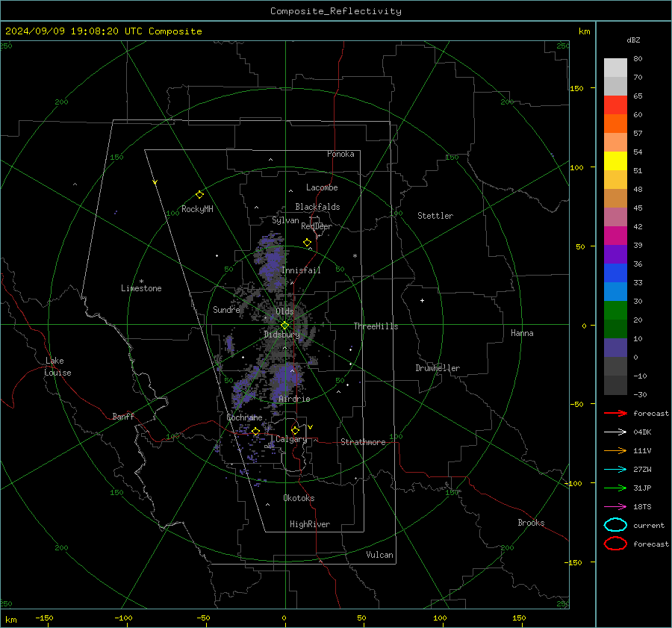Click the red forecast arrow in legend
This screenshot has width=672, height=628.
tap(615, 413)
